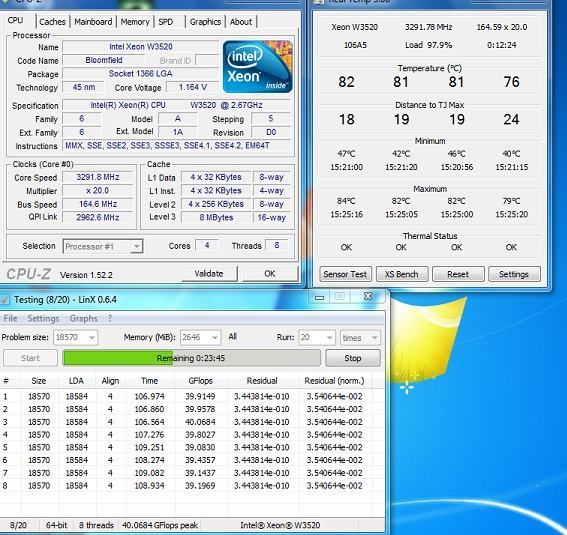
Task: Open the Memory (MiB) dropdown in LinX
Action: pyautogui.click(x=200, y=337)
